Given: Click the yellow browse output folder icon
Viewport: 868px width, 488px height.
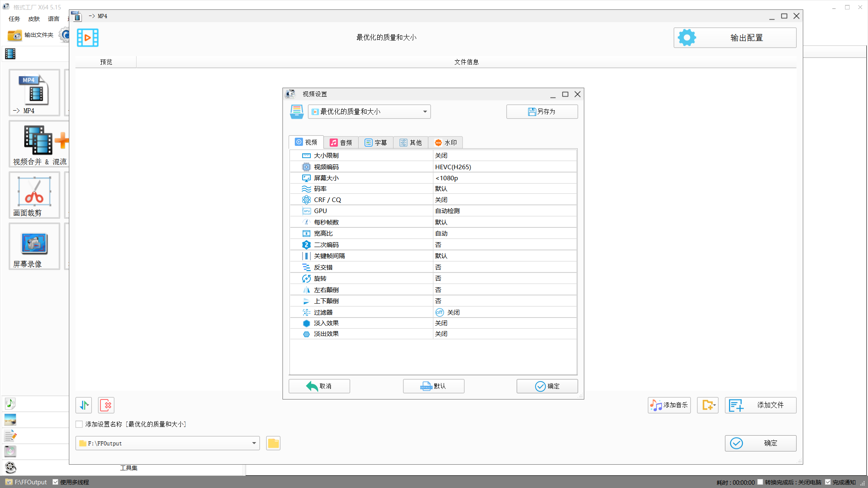Looking at the screenshot, I should click(x=273, y=443).
